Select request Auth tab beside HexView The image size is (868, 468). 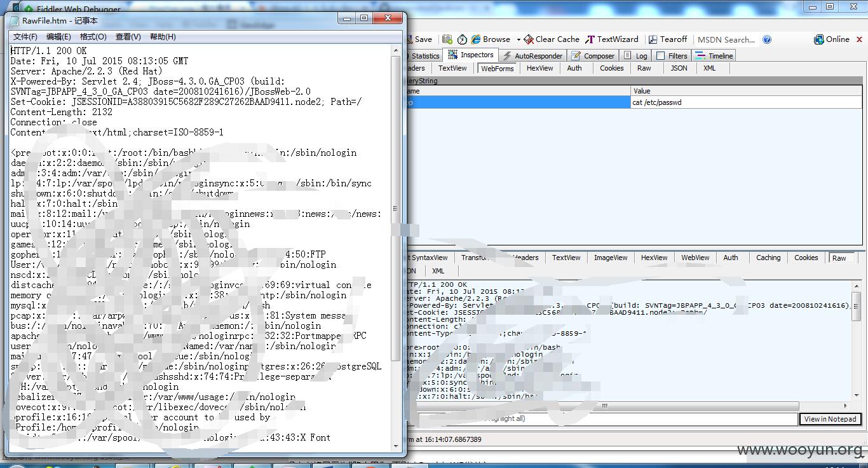click(x=574, y=68)
